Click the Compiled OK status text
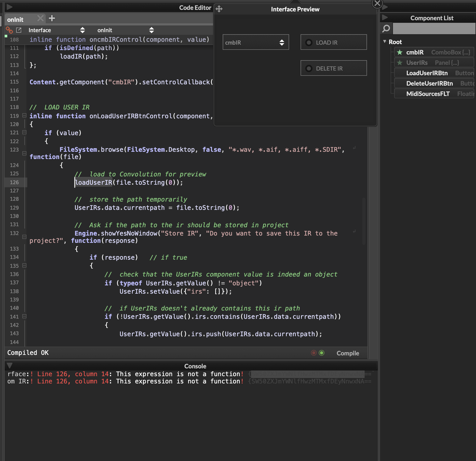The width and height of the screenshot is (476, 461). [x=28, y=353]
